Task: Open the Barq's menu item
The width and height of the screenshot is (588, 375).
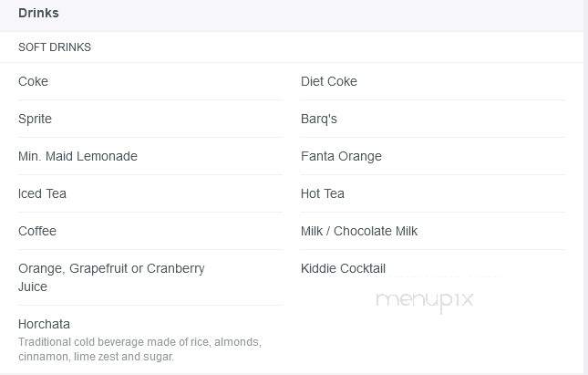Action: 319,119
